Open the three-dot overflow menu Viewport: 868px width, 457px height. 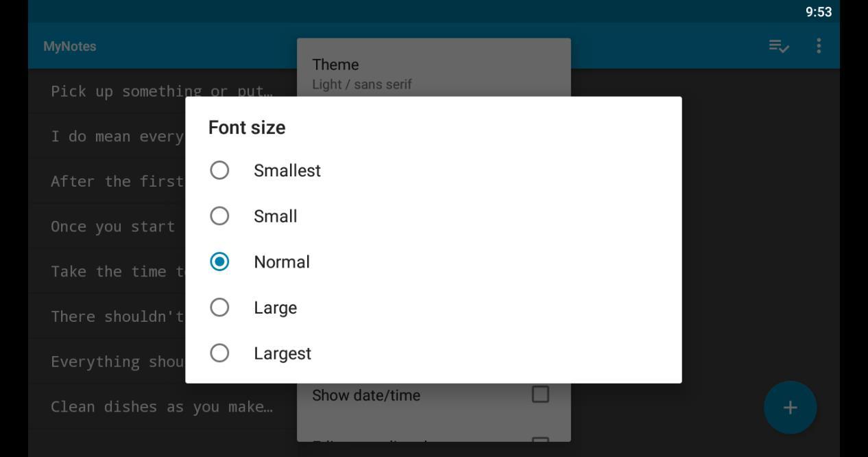pos(819,46)
